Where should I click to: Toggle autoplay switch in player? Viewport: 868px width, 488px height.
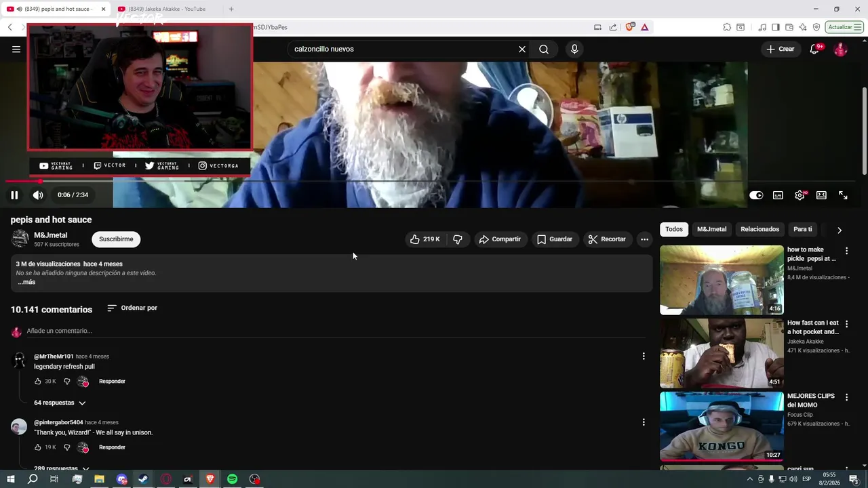(756, 195)
